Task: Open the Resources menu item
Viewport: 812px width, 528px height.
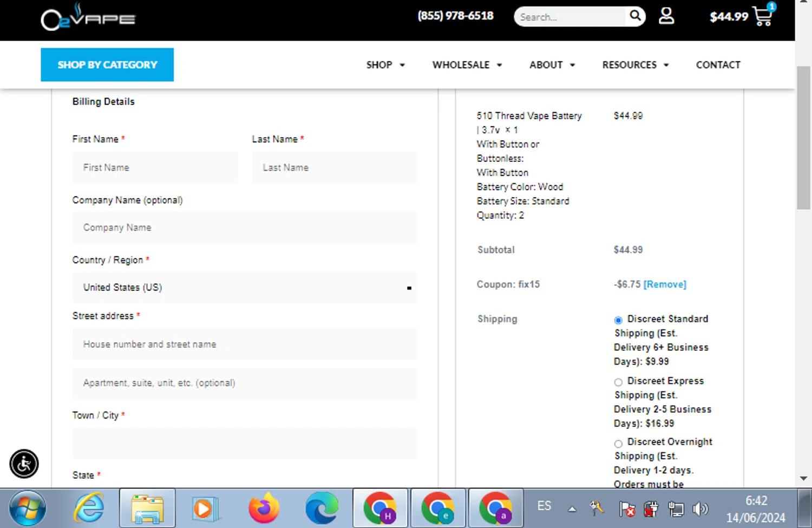Action: point(635,65)
